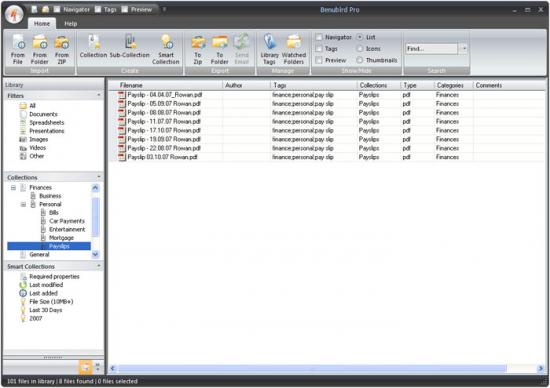Collapse the Personal tree node
Image resolution: width=550 pixels, height=388 pixels.
pyautogui.click(x=23, y=205)
